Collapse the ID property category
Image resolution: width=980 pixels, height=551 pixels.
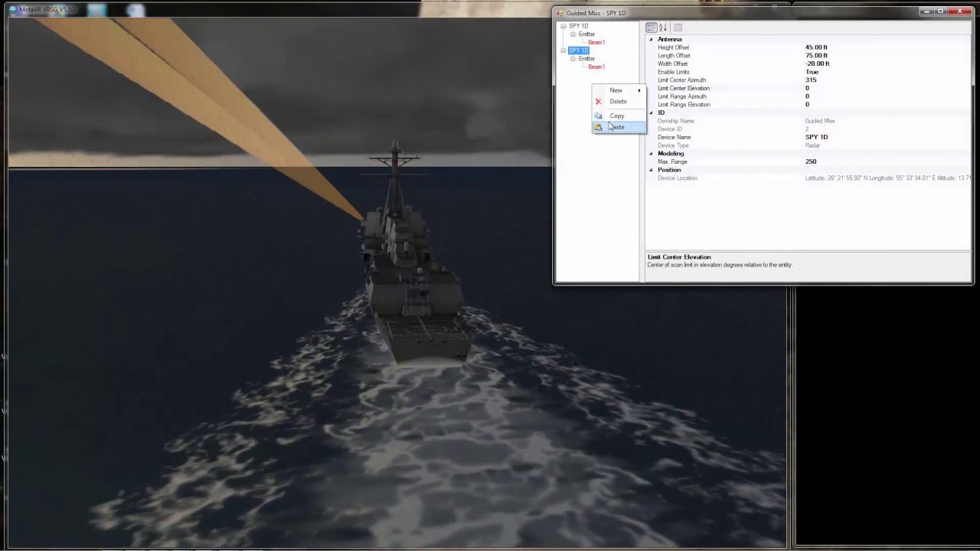[652, 112]
